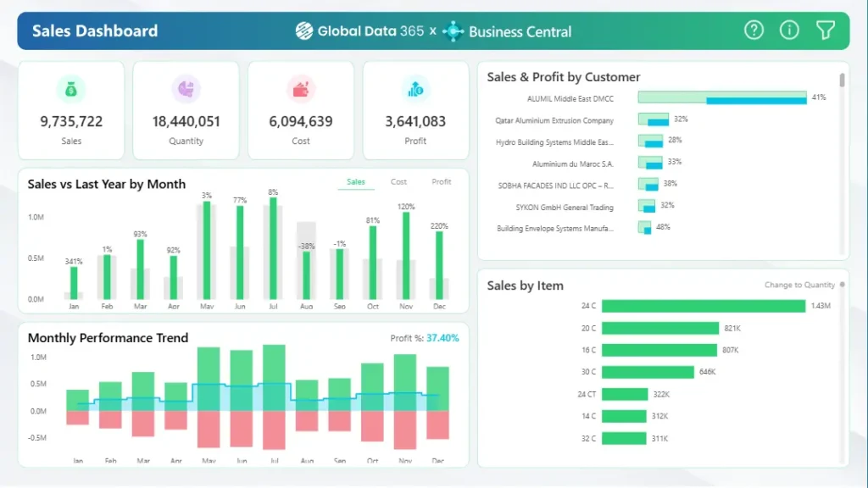Click the Sales money bag icon

tap(71, 89)
